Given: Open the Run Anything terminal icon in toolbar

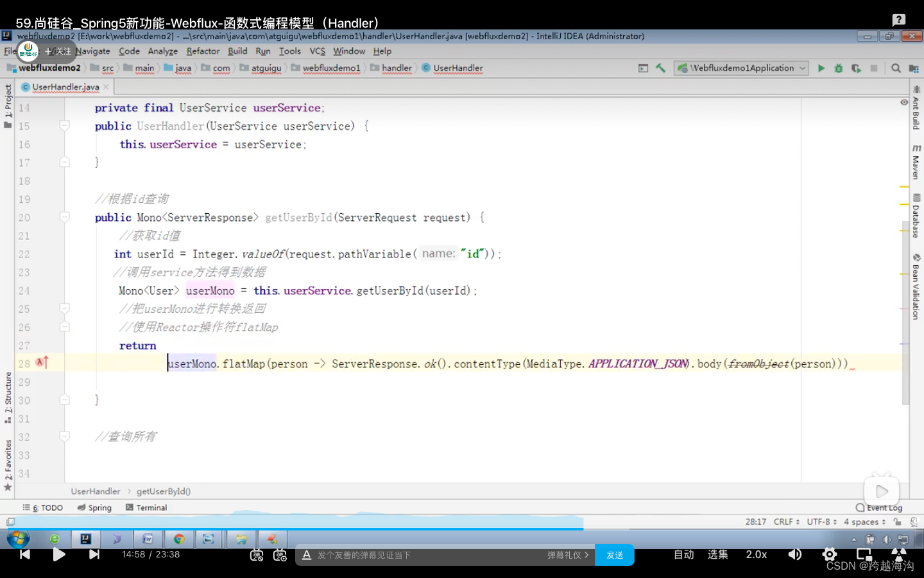Looking at the screenshot, I should [643, 68].
